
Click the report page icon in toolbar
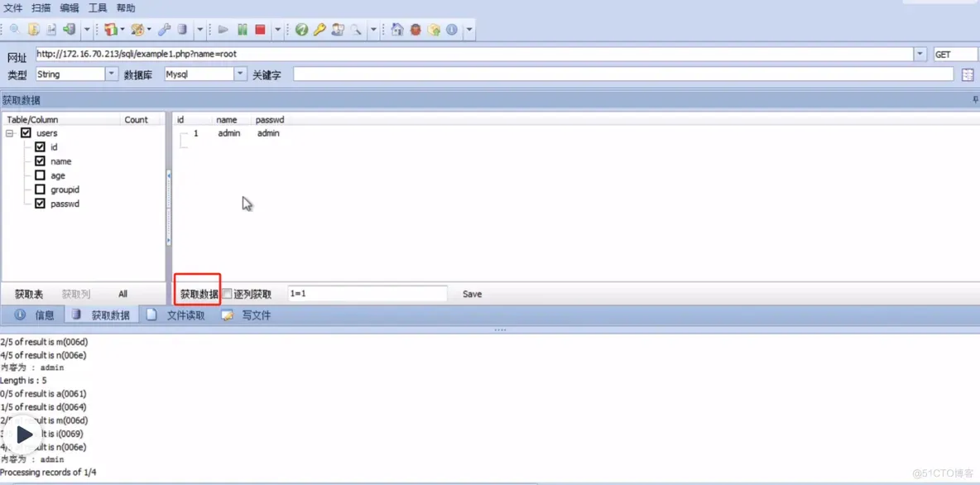(52, 29)
